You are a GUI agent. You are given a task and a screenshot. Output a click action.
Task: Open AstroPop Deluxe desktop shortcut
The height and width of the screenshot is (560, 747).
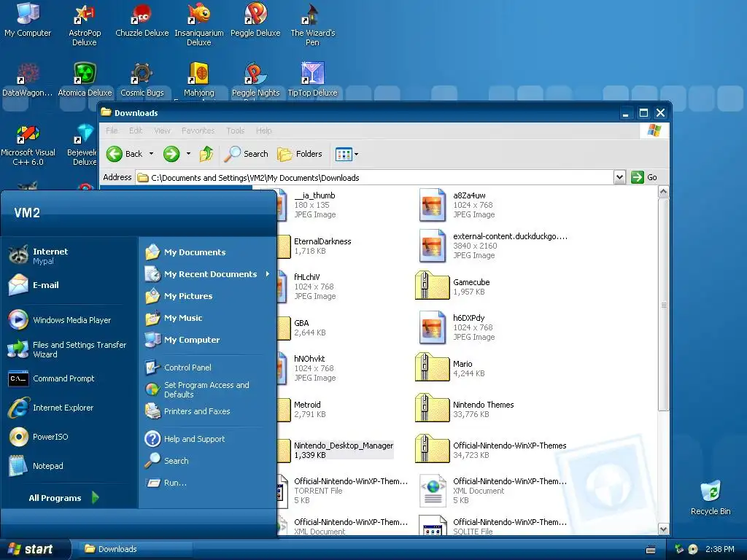[85, 25]
